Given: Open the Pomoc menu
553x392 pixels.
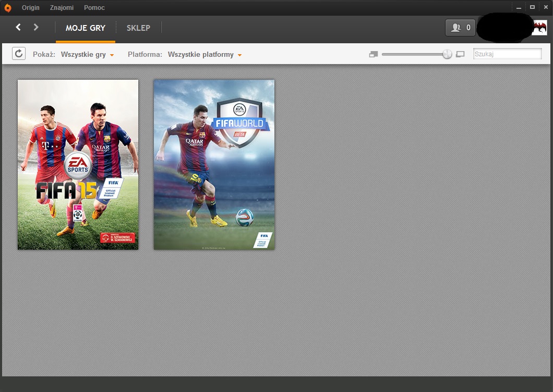Looking at the screenshot, I should coord(94,8).
